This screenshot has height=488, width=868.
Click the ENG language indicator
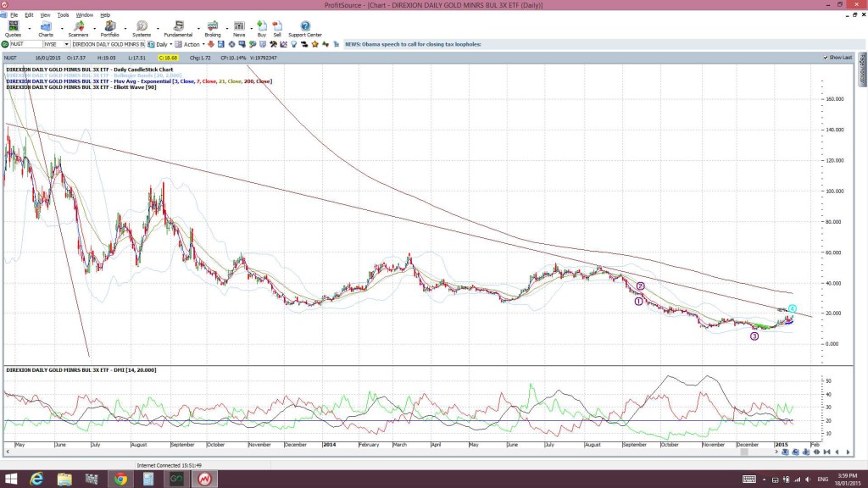pos(822,480)
